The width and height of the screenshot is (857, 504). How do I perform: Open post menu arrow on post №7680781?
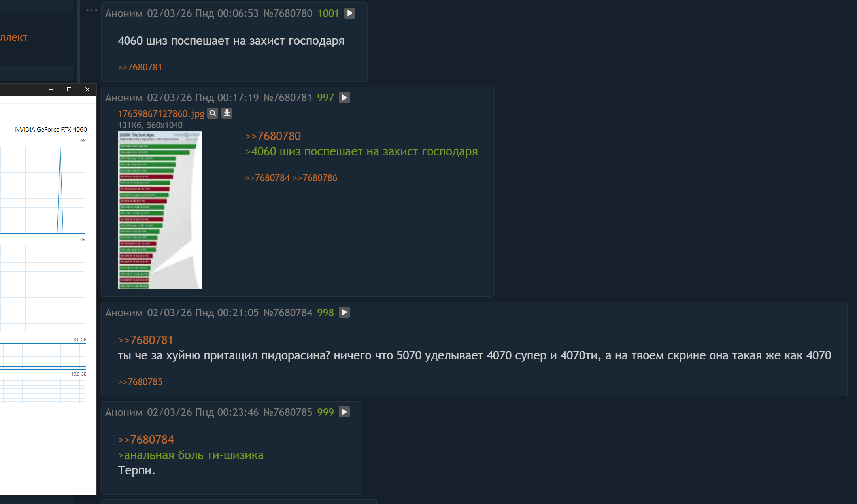(344, 98)
